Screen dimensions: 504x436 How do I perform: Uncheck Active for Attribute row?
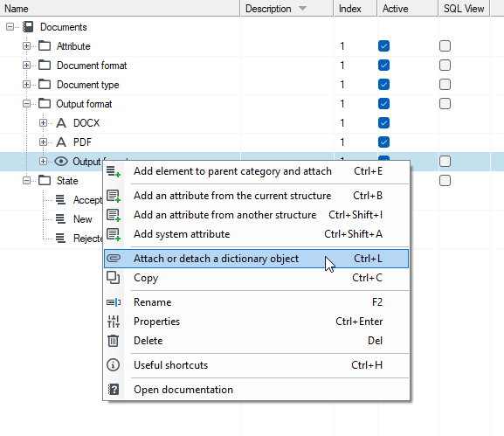(x=383, y=46)
